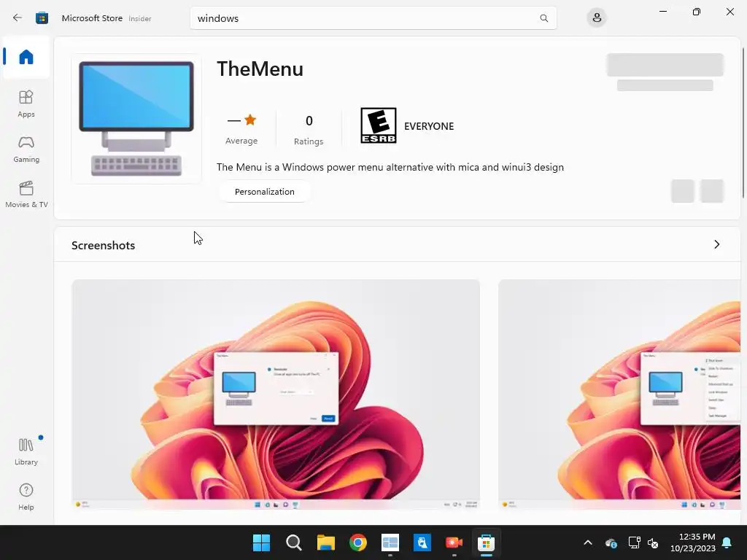This screenshot has width=747, height=560.
Task: Click the page vertical scrollbar
Action: pyautogui.click(x=743, y=122)
